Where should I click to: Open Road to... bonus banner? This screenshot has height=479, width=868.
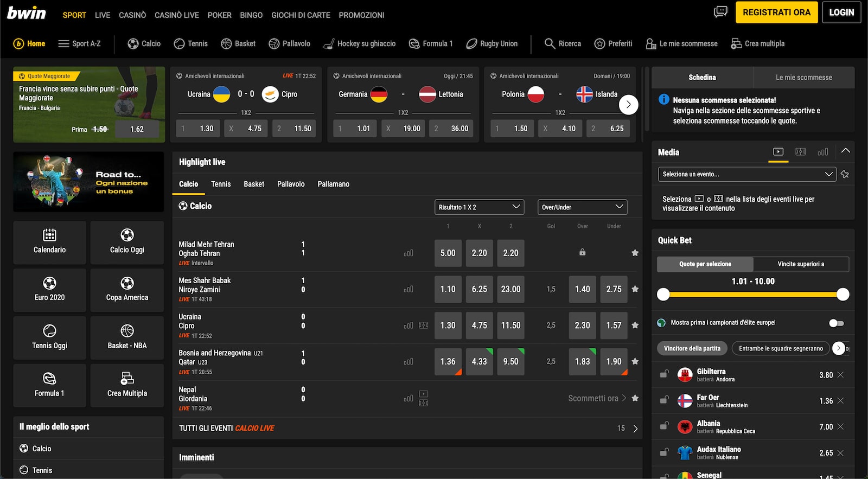pyautogui.click(x=88, y=182)
